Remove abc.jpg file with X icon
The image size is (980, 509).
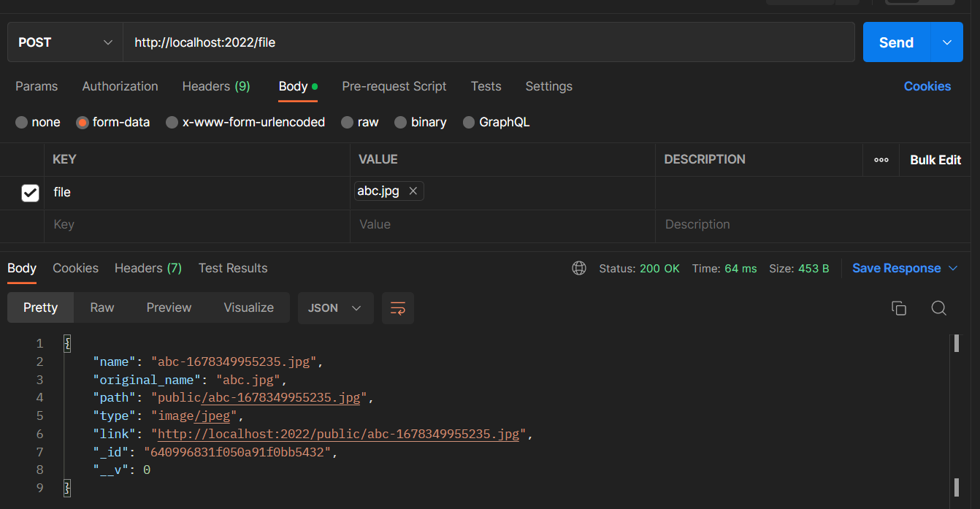[x=413, y=191]
